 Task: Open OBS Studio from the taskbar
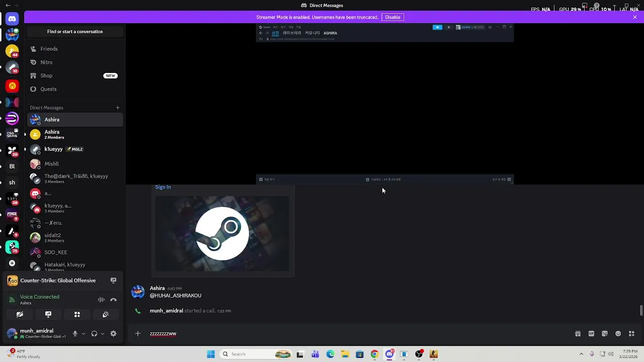click(419, 354)
